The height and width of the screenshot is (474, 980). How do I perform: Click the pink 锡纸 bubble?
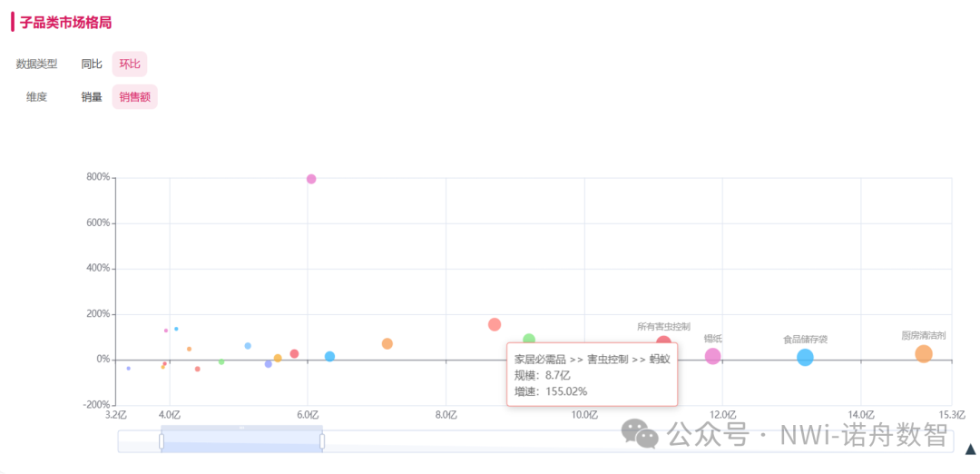point(713,357)
